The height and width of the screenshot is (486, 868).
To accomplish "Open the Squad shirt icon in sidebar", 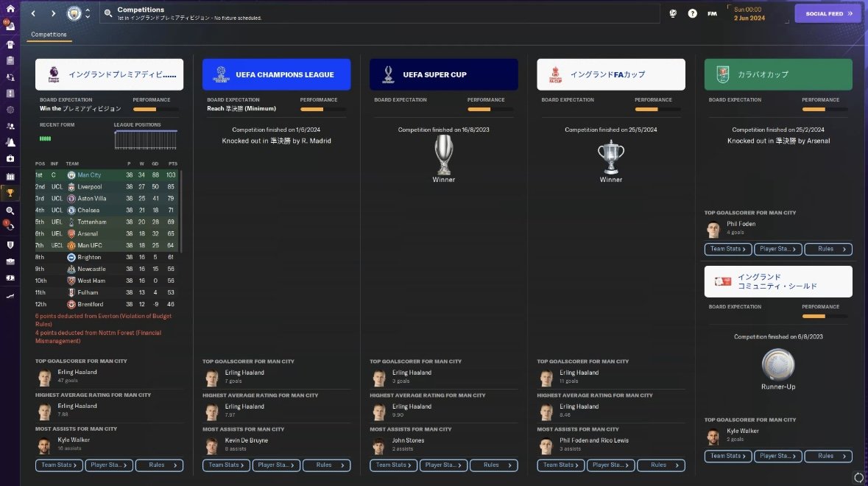I will pos(10,44).
